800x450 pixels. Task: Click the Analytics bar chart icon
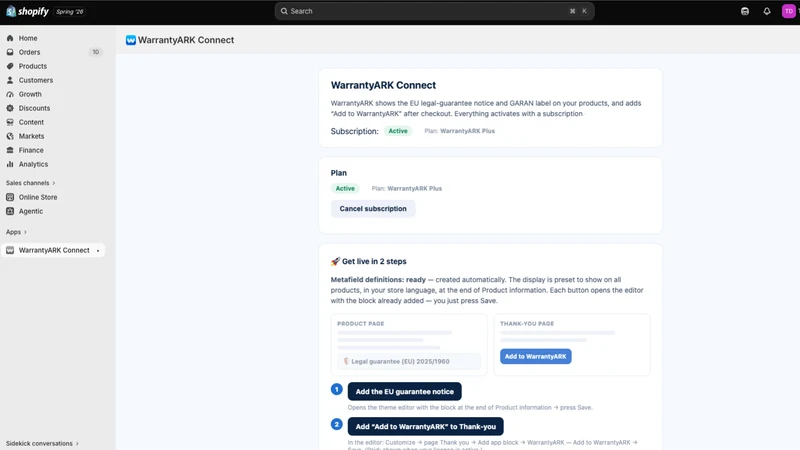point(10,164)
